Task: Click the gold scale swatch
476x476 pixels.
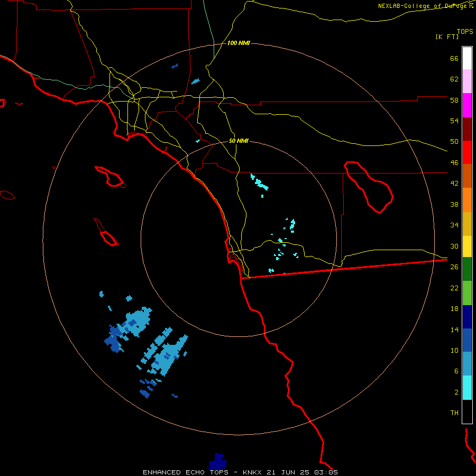Action: [x=467, y=224]
